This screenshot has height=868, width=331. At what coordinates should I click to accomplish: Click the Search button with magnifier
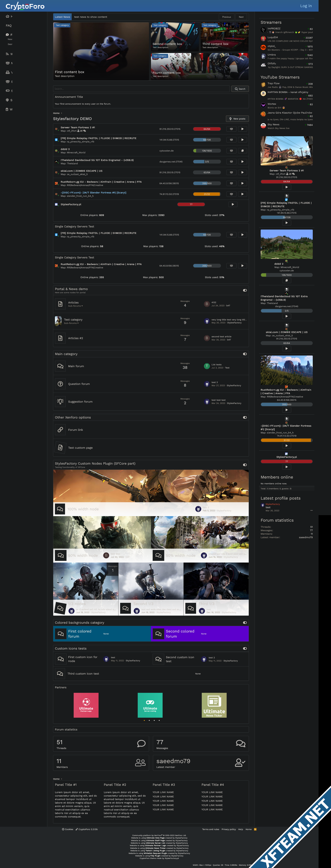click(240, 89)
